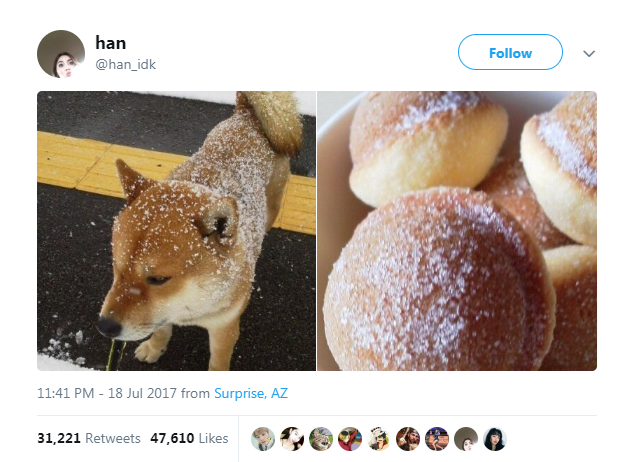Open the @han_idk handle link
635x462 pixels.
125,64
